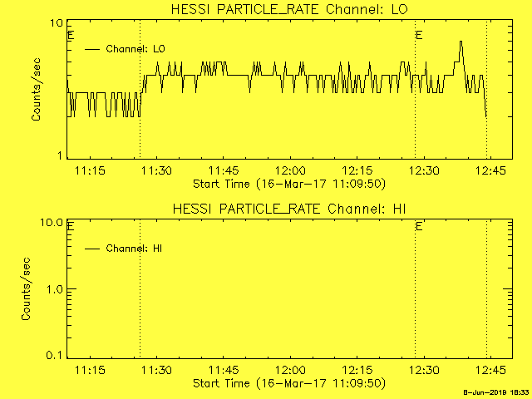The image size is (532, 399).
Task: Click the "11:15" tick label under LO plot
Action: 90,170
